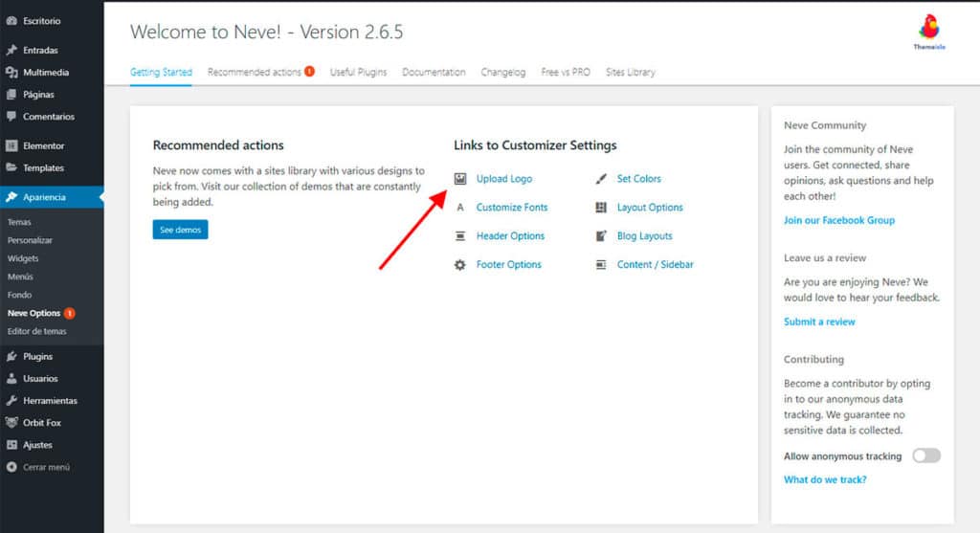Image resolution: width=980 pixels, height=533 pixels.
Task: Click the Apariencia paintbrush icon
Action: pyautogui.click(x=11, y=197)
